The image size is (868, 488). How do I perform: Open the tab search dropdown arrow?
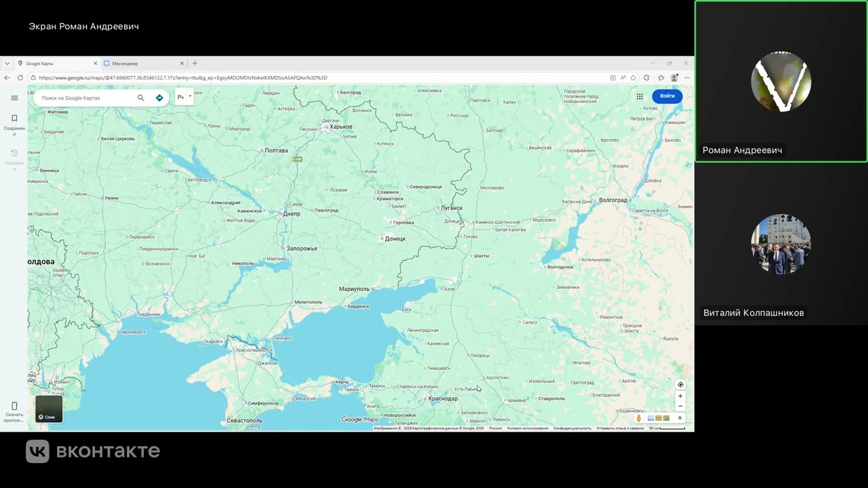point(7,63)
